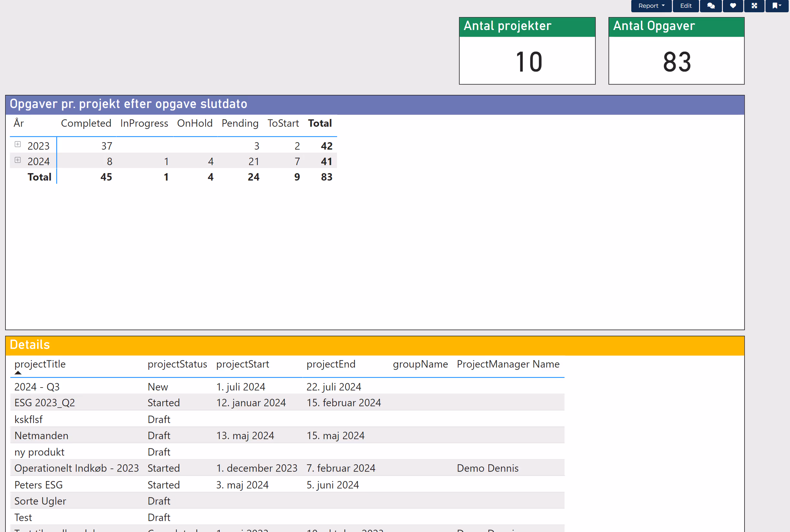The height and width of the screenshot is (532, 790).
Task: Click the ProjectManager Name column header
Action: click(x=508, y=364)
